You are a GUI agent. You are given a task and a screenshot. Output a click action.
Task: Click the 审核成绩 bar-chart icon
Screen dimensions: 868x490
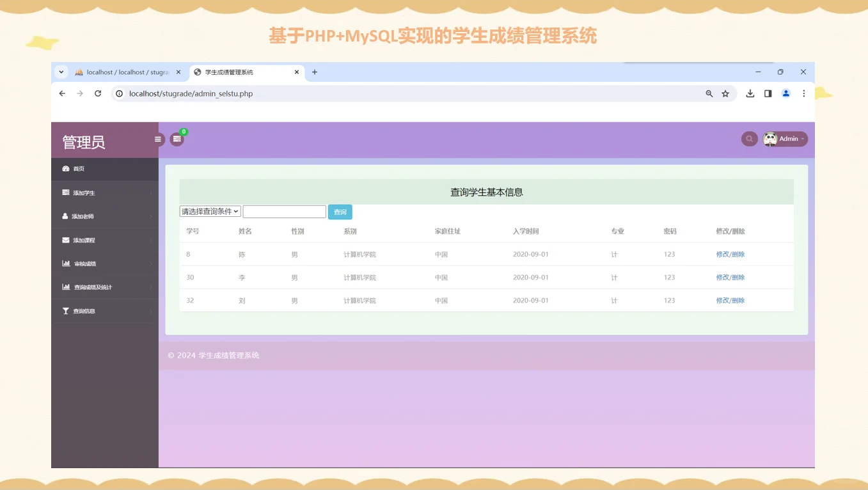tap(65, 263)
